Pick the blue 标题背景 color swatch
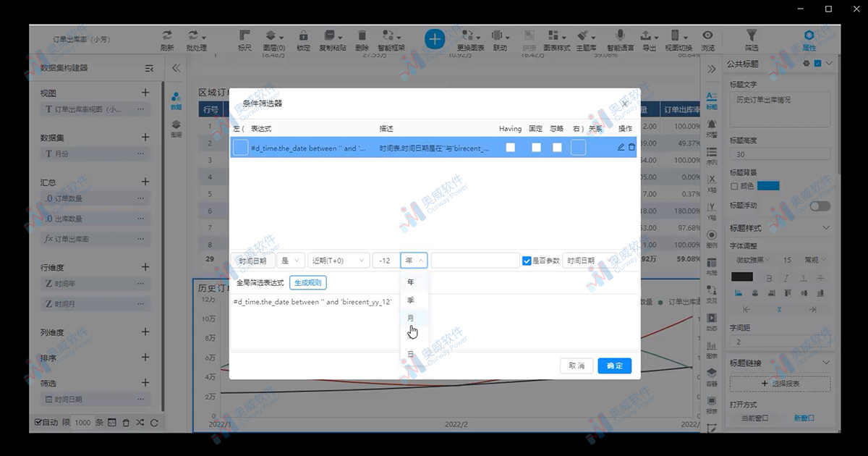This screenshot has width=868, height=456. click(767, 186)
